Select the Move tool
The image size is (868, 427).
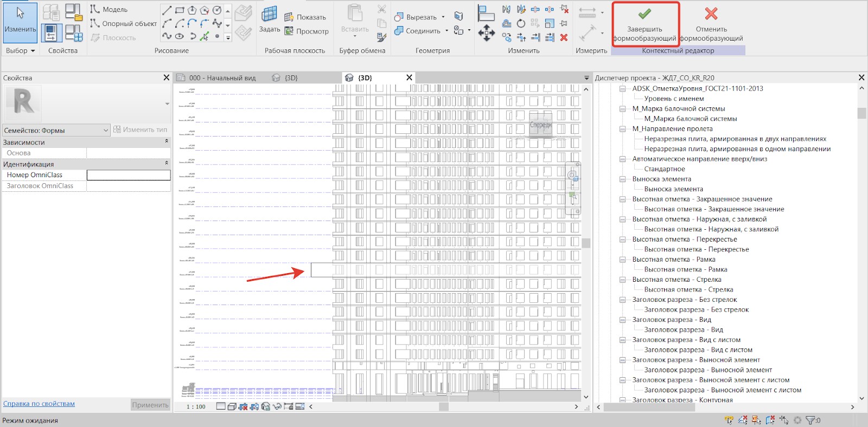click(486, 33)
